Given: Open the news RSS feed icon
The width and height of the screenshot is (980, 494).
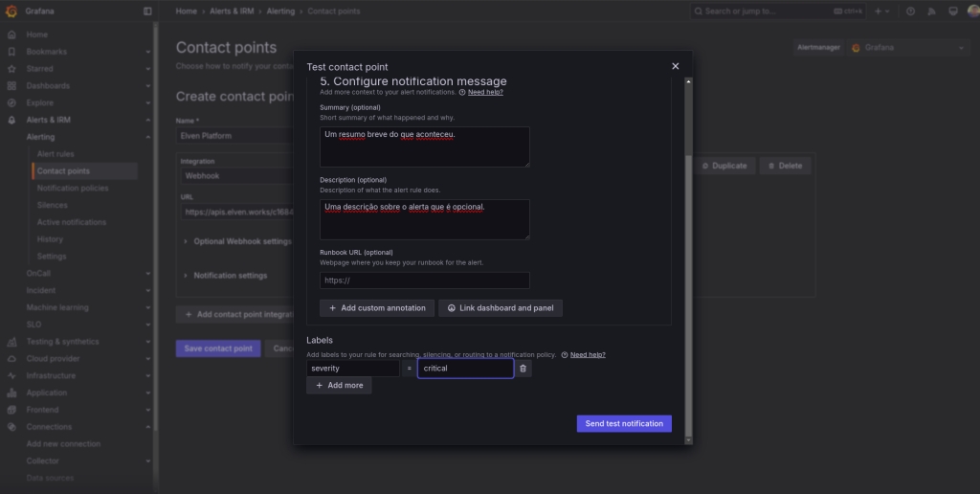Looking at the screenshot, I should coord(931,11).
